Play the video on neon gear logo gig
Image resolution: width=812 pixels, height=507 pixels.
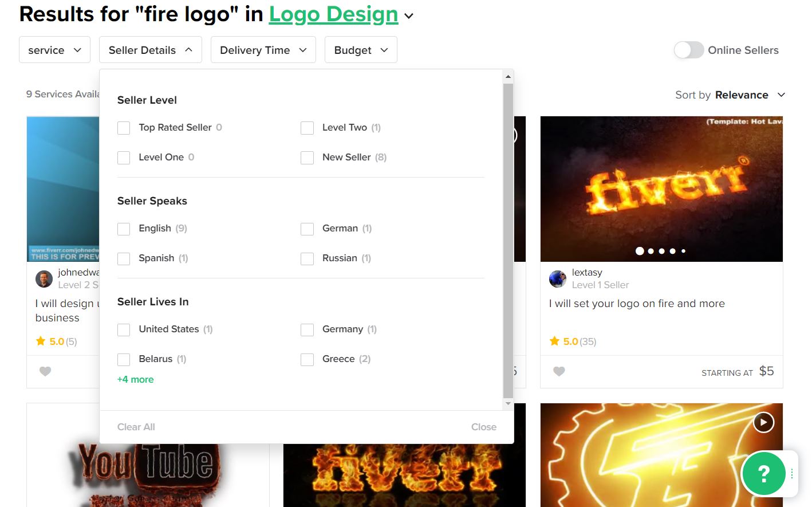pos(763,422)
